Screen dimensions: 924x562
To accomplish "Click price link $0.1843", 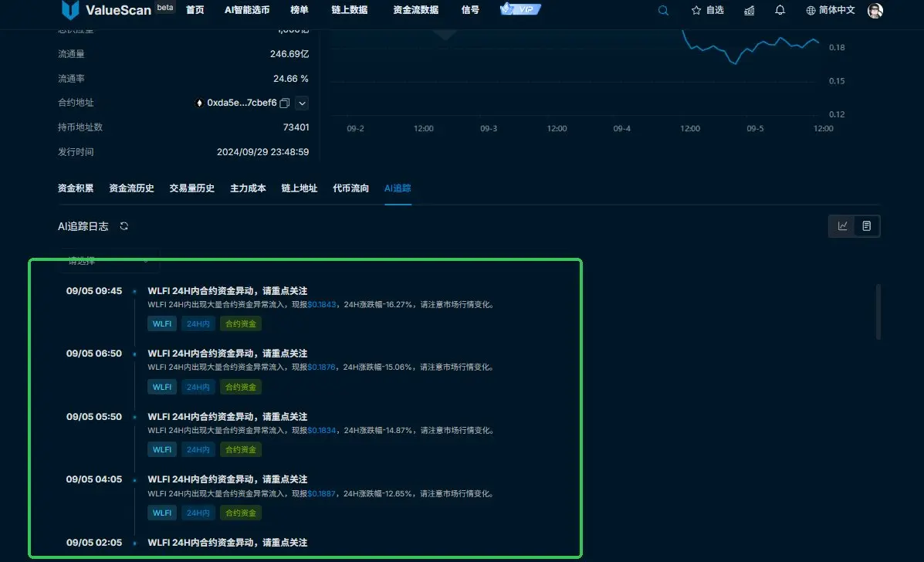I will [x=322, y=305].
